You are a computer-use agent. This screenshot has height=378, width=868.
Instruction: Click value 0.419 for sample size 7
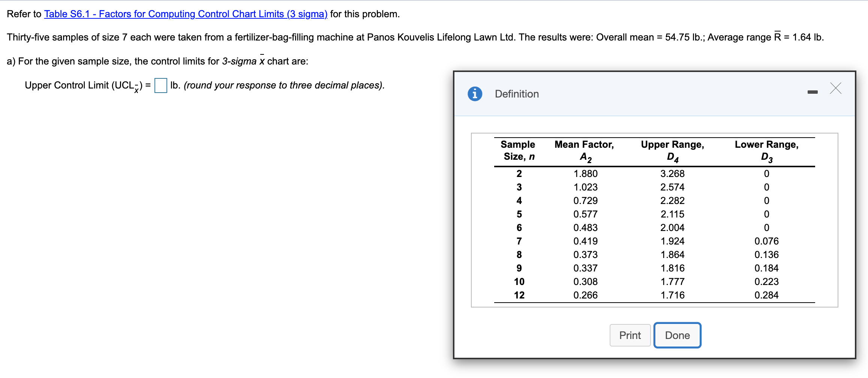click(586, 241)
